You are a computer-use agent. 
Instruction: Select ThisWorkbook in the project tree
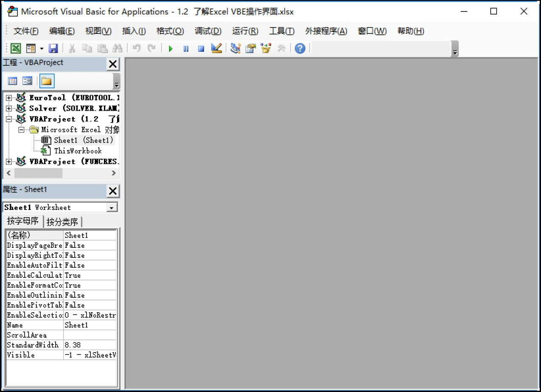(78, 151)
